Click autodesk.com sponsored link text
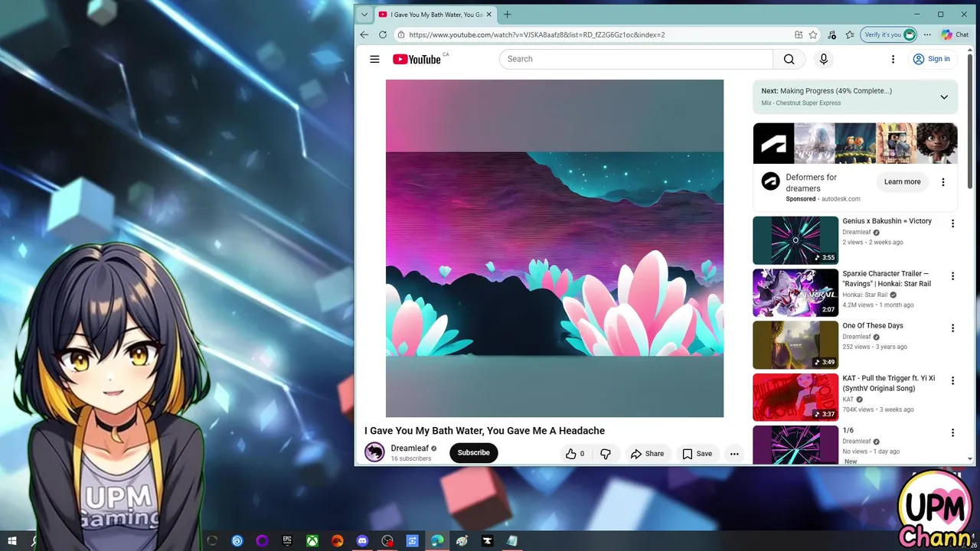Viewport: 980px width, 551px height. [841, 199]
